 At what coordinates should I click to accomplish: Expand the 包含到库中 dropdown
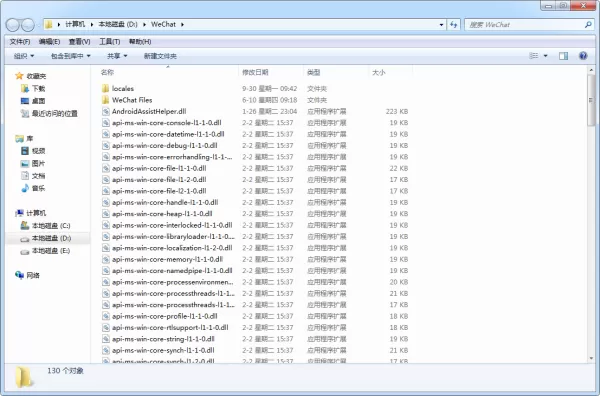pos(71,56)
